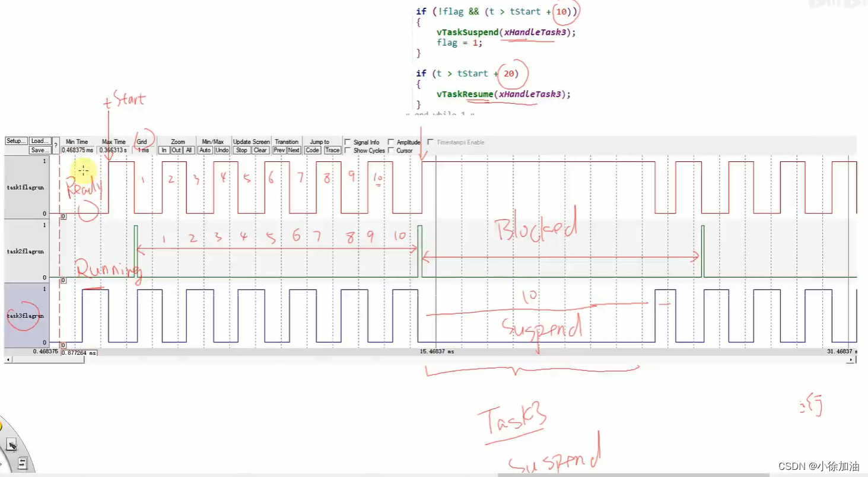Zoom Out on the waveform
This screenshot has width=868, height=477.
click(176, 150)
